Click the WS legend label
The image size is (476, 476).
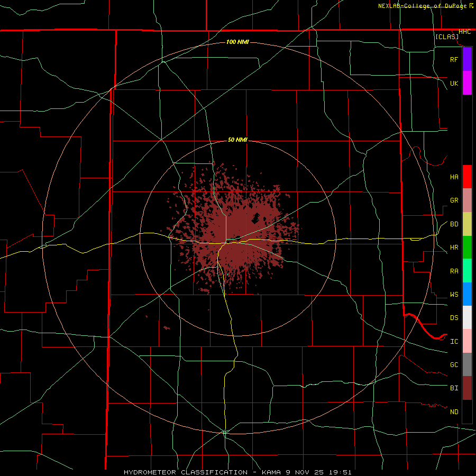pos(454,295)
